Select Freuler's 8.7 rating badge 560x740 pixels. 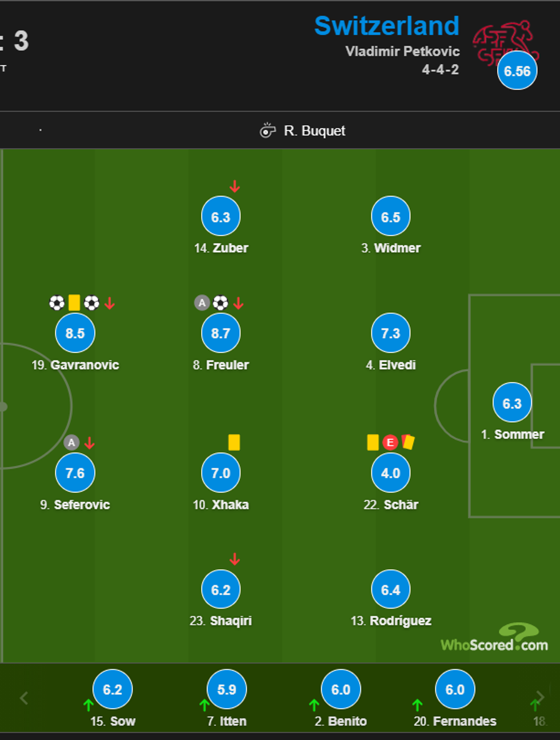221,333
